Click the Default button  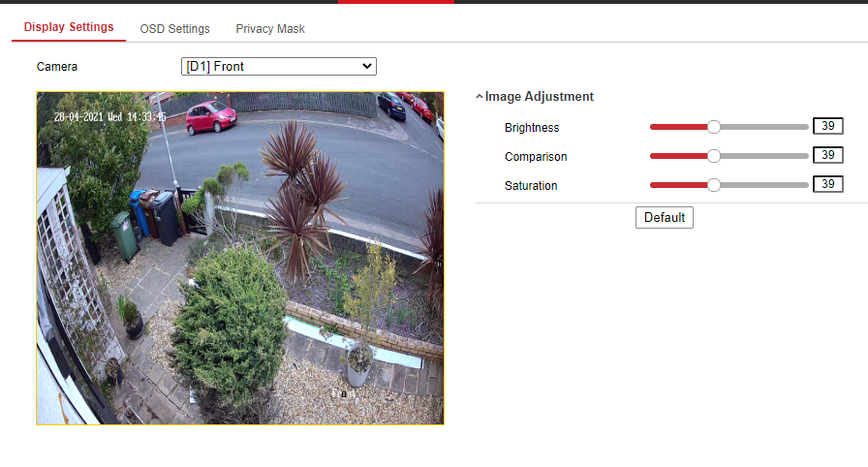pos(664,218)
